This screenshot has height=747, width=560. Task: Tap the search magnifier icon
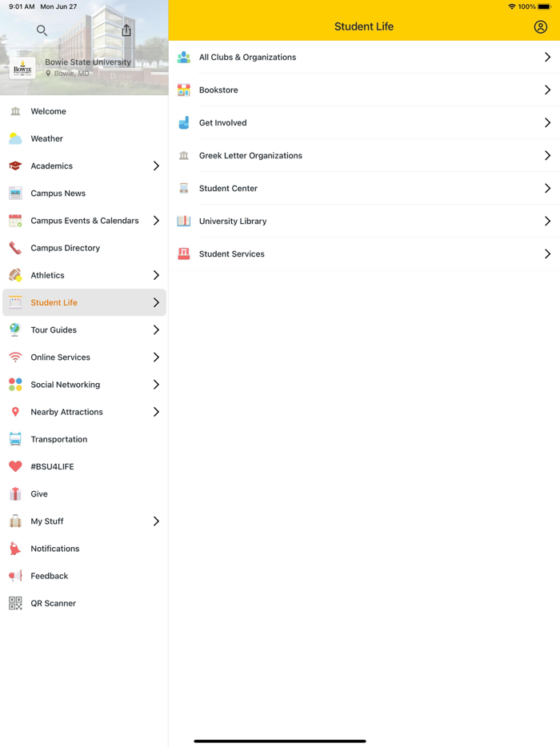pyautogui.click(x=42, y=30)
